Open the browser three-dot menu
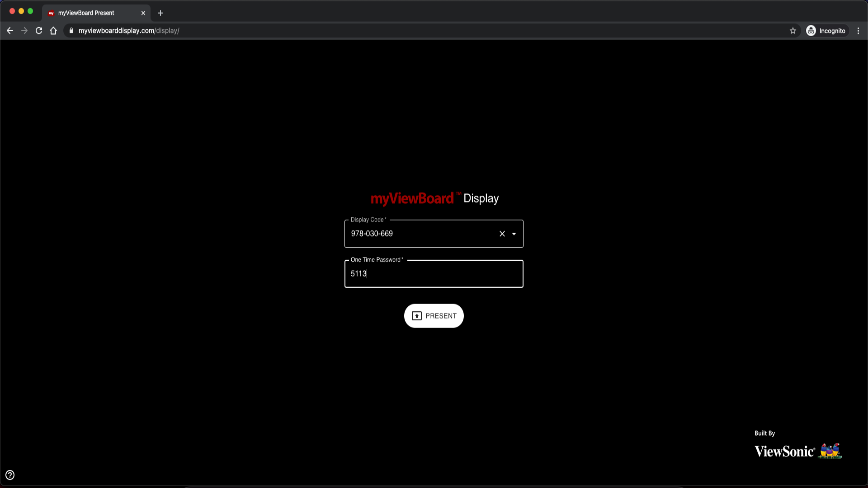This screenshot has height=488, width=868. pos(859,31)
